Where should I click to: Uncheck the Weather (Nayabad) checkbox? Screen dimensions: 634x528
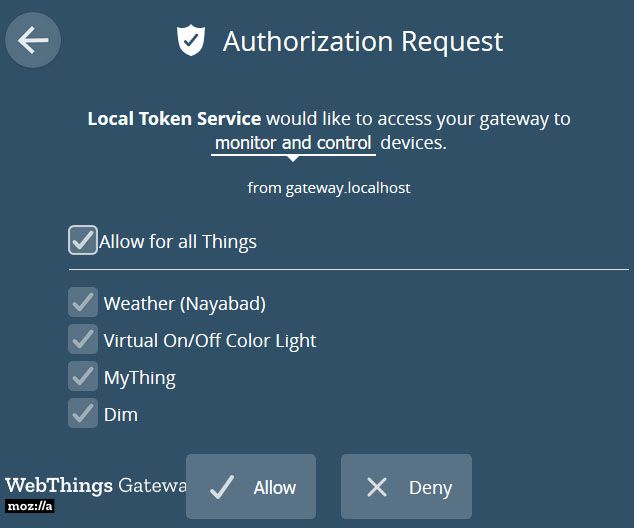pyautogui.click(x=83, y=302)
